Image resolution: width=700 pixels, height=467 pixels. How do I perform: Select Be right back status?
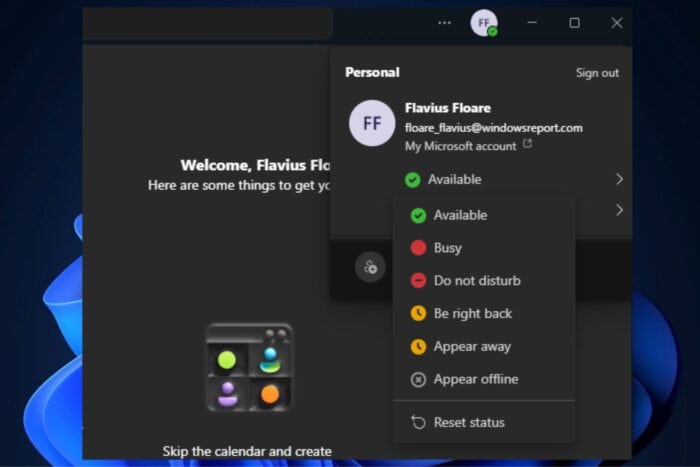point(483,313)
